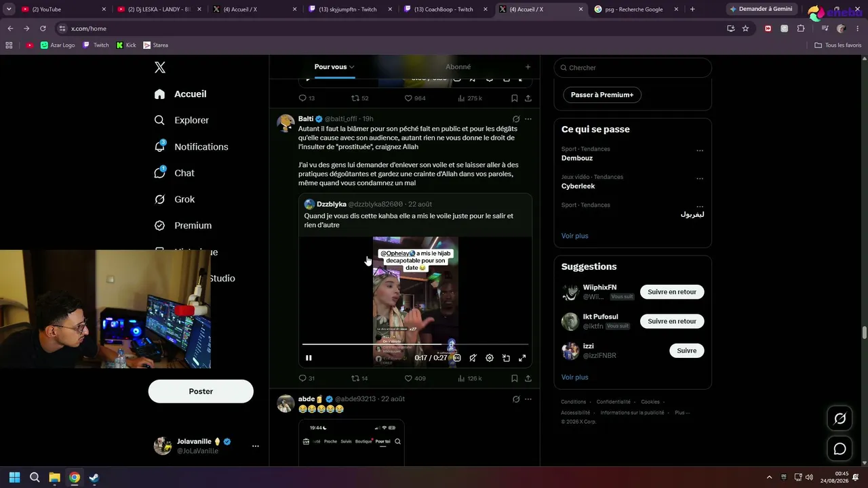The image size is (868, 488).
Task: Bookmark Balti's post
Action: (515, 378)
